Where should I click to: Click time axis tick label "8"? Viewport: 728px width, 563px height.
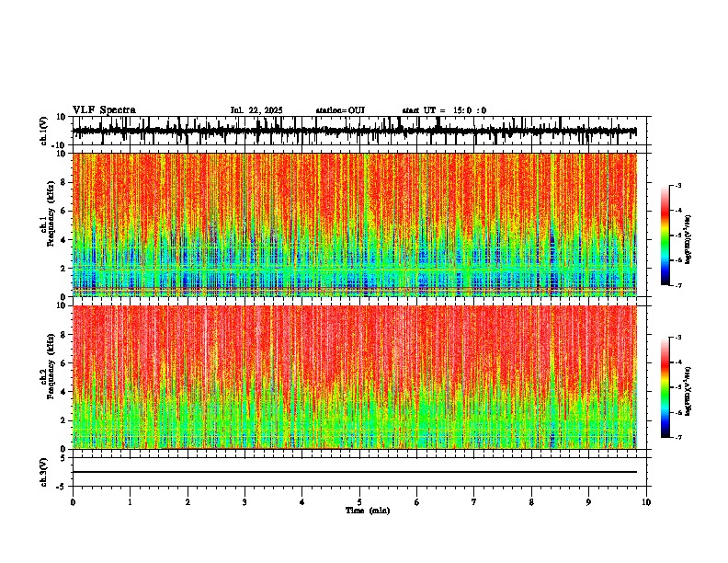(x=531, y=502)
